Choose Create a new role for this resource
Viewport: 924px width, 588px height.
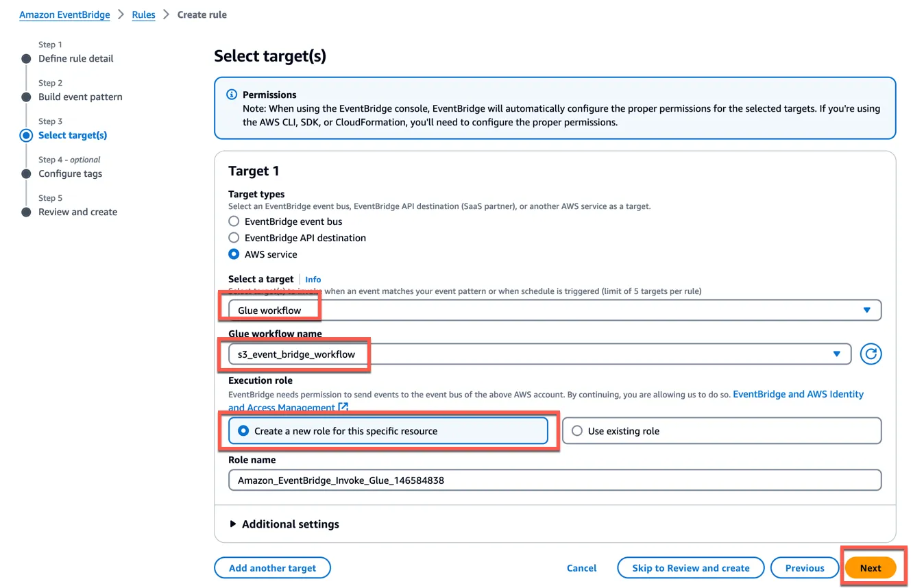tap(243, 431)
